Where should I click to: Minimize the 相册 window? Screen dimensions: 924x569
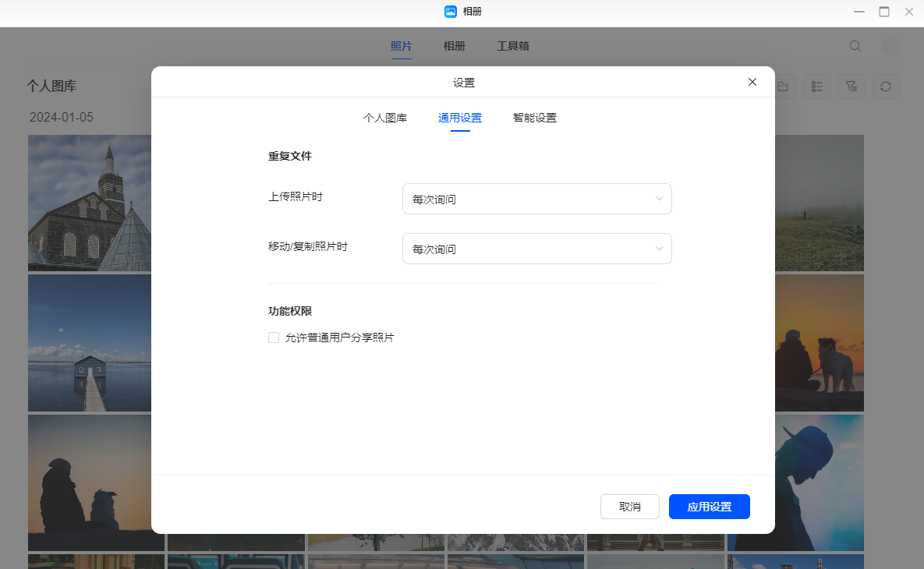click(859, 12)
